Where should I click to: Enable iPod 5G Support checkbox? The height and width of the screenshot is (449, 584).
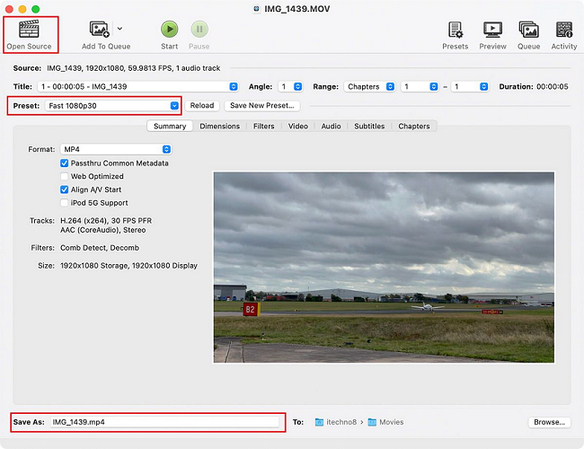coord(64,203)
